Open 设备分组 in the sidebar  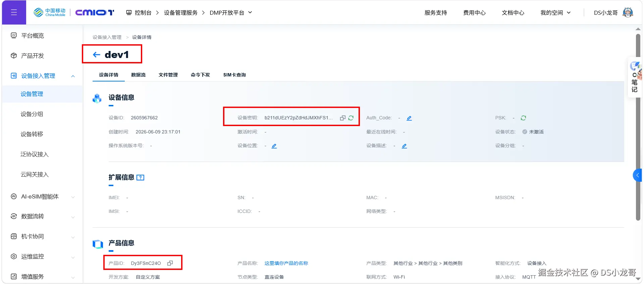(32, 114)
